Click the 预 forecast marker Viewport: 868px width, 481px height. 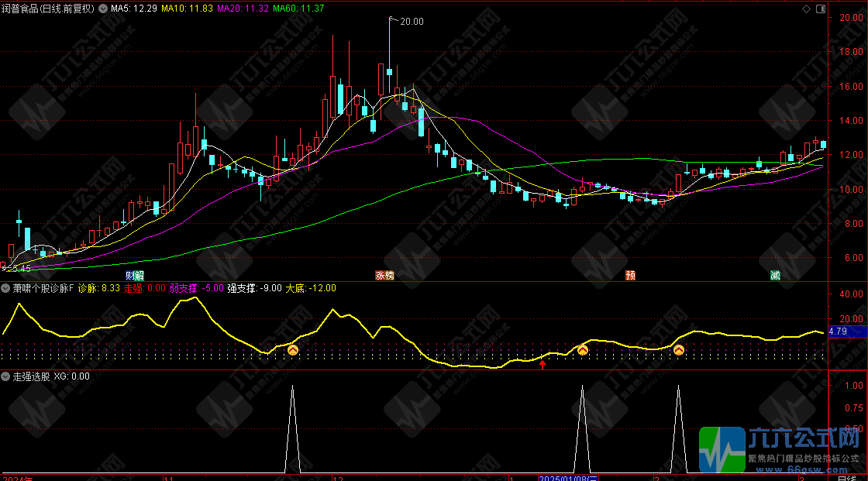point(631,275)
